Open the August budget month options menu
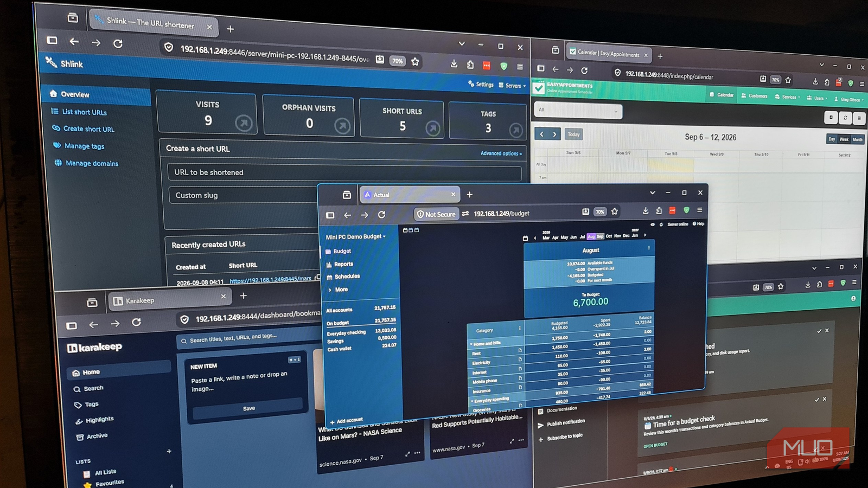 coord(649,248)
